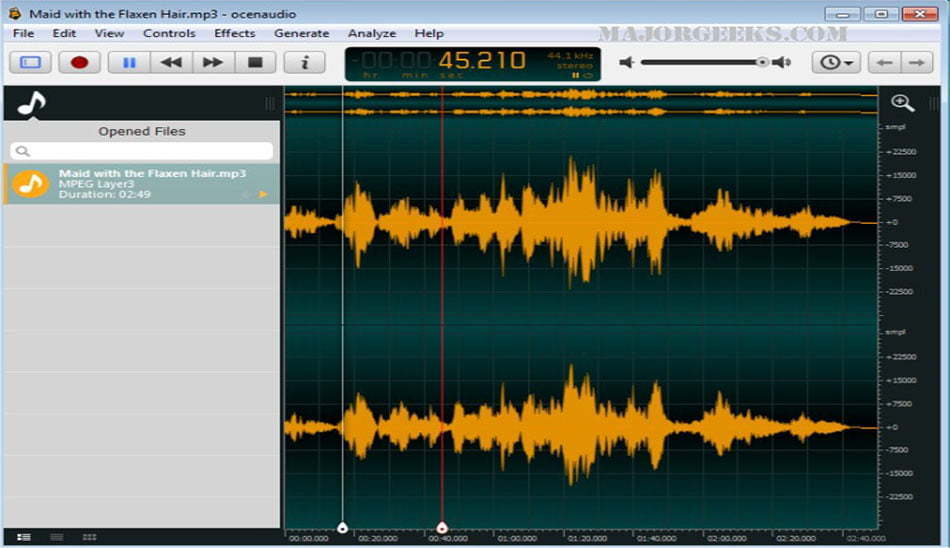Go back with the left arrow button
This screenshot has height=548, width=950.
click(x=885, y=62)
